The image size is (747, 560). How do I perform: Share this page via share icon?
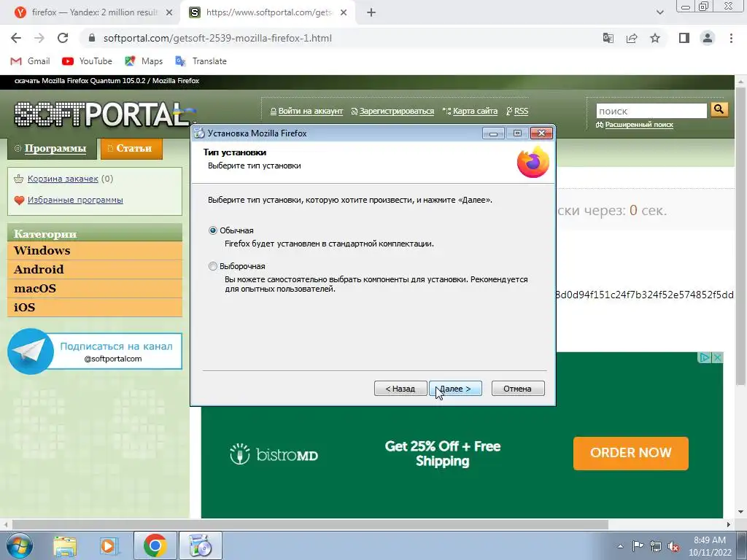632,38
